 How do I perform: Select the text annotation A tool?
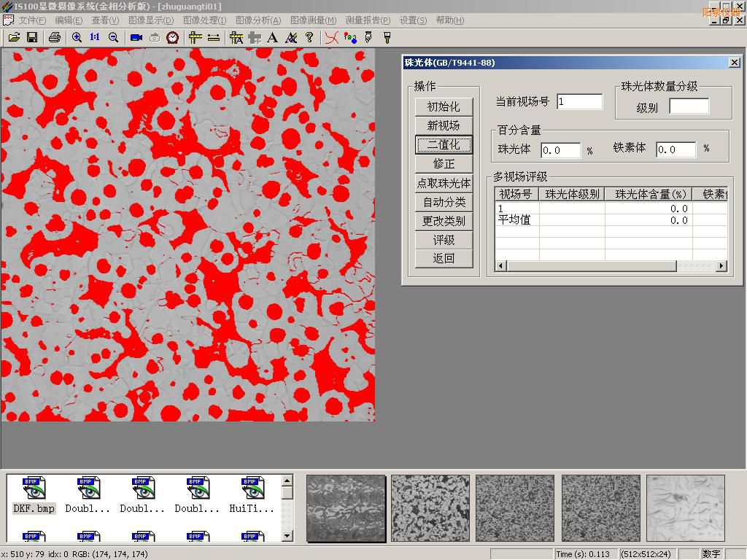coord(272,37)
